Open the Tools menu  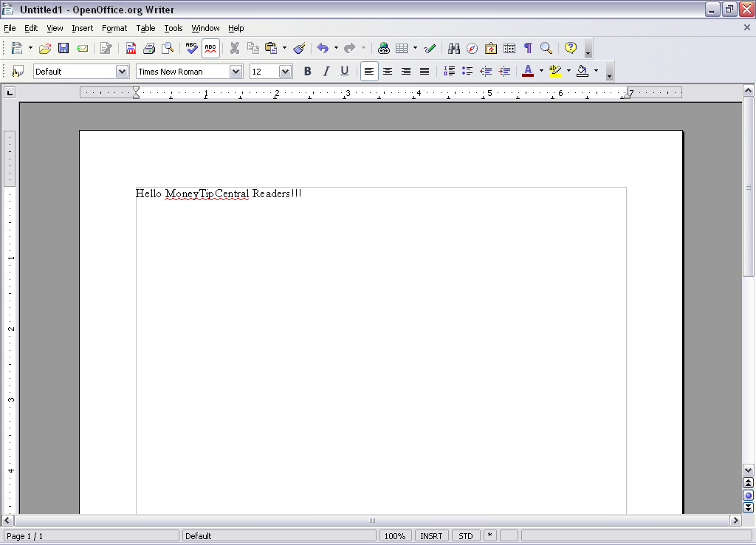tap(173, 28)
